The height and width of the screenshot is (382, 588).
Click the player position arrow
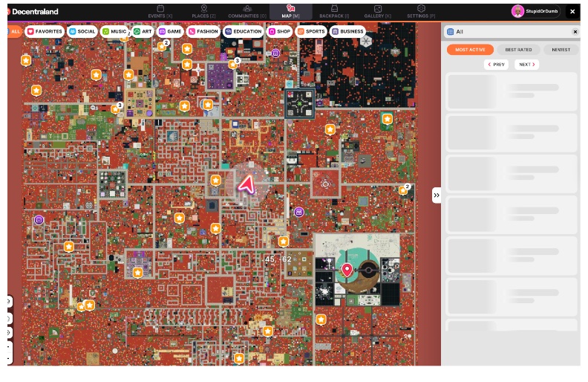247,184
